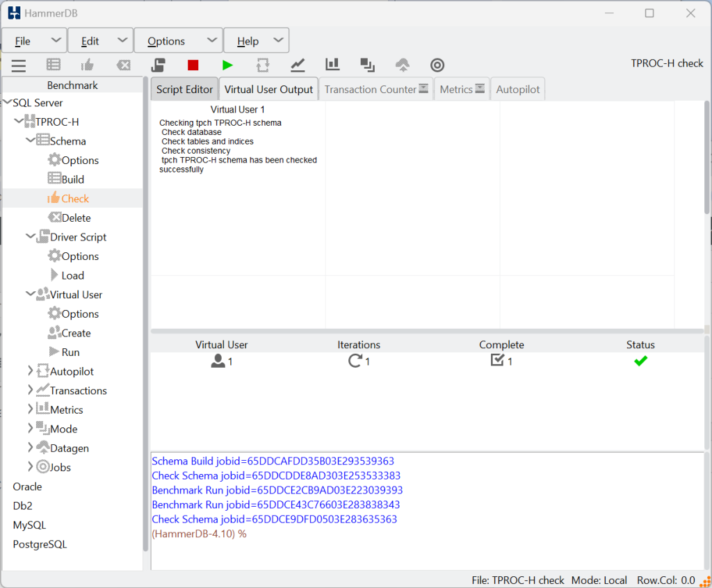Open the Options menu

point(179,41)
